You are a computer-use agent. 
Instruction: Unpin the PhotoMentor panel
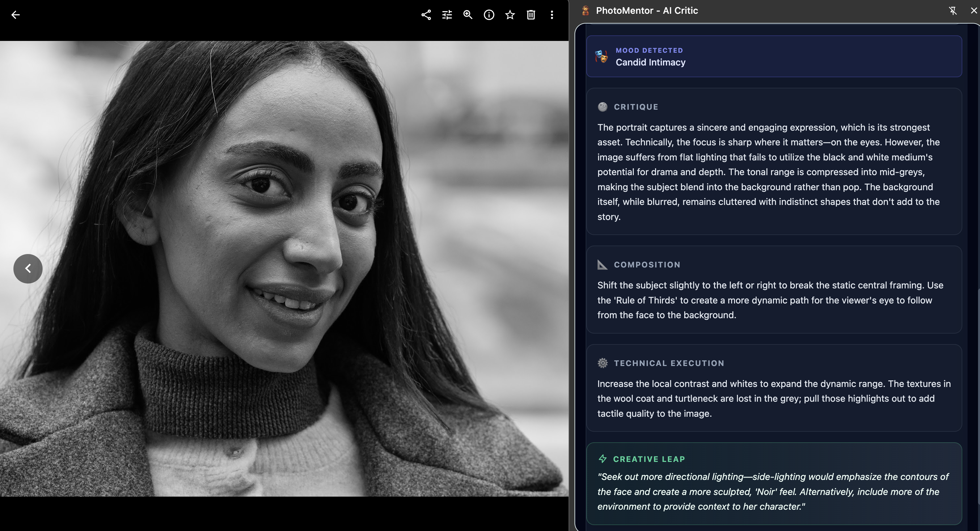tap(953, 10)
